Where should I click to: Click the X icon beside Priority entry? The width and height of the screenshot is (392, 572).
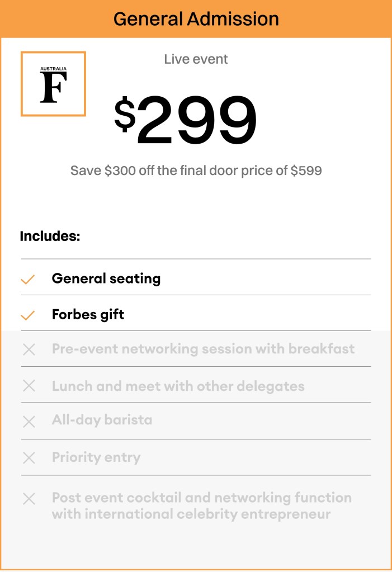pyautogui.click(x=29, y=458)
